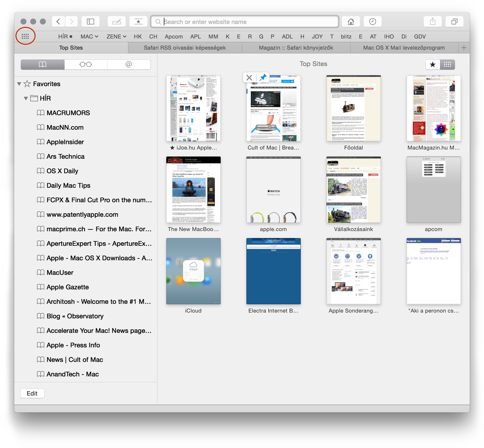The image size is (484, 448).
Task: Open the Apple Sonderangebote thumbnail
Action: (354, 271)
